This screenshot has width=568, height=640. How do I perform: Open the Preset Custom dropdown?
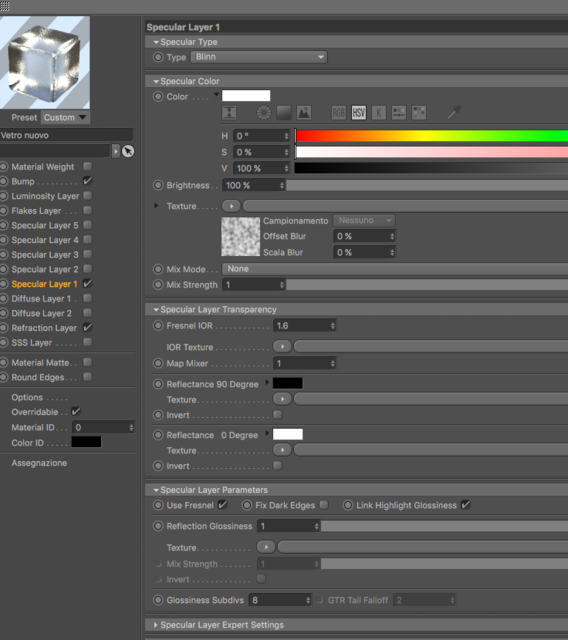click(65, 118)
